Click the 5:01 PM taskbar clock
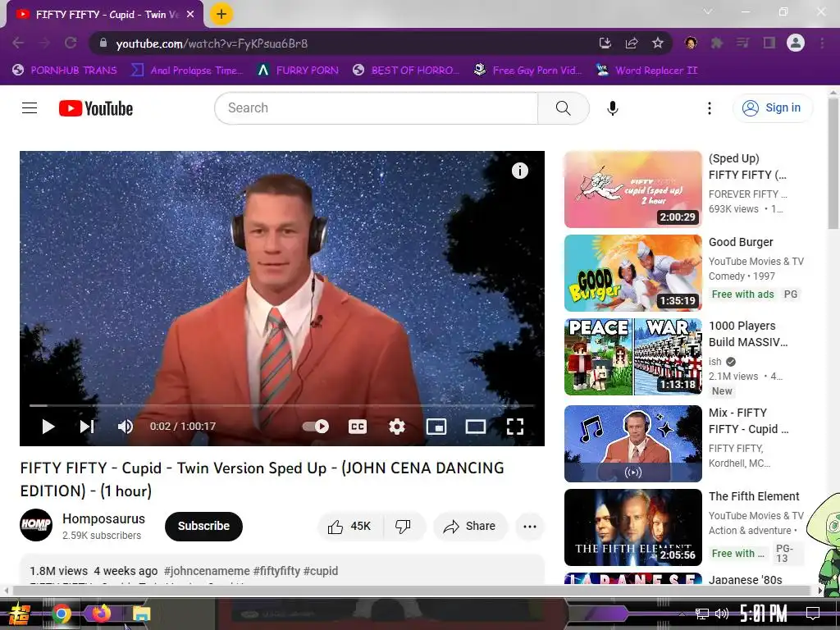The width and height of the screenshot is (840, 630). click(763, 614)
